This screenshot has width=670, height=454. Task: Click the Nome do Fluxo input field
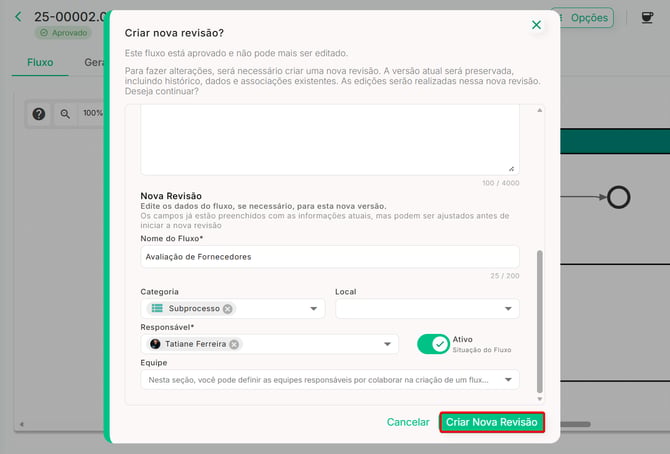click(330, 257)
